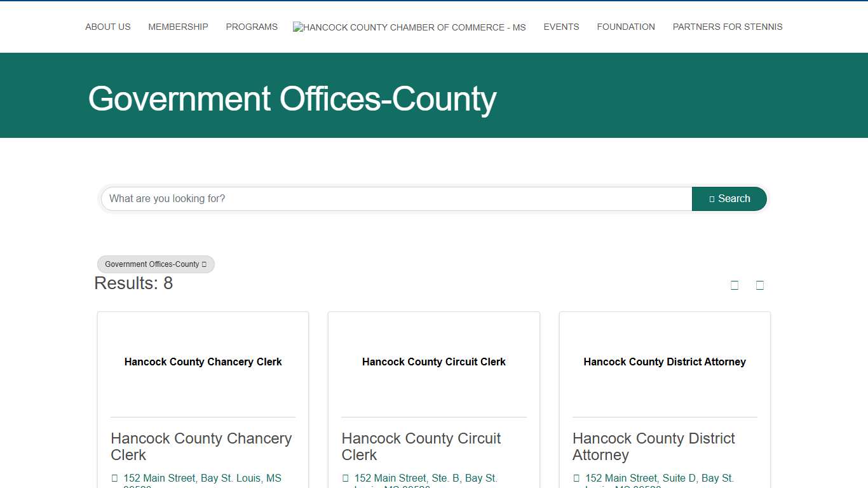The height and width of the screenshot is (488, 868).
Task: Open the ABOUT US menu
Action: (x=107, y=27)
